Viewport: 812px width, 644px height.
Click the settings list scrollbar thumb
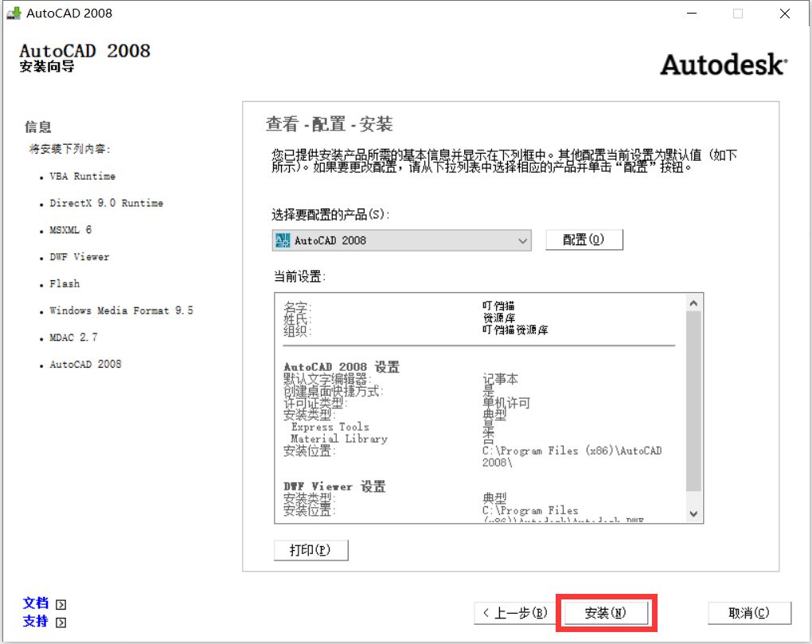coord(694,401)
